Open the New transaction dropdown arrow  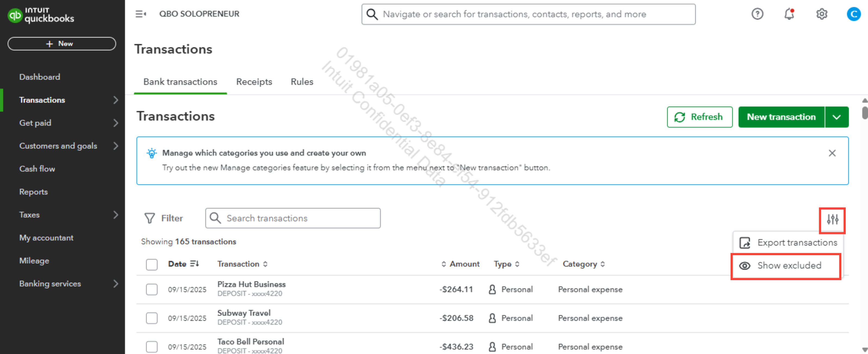pyautogui.click(x=836, y=117)
